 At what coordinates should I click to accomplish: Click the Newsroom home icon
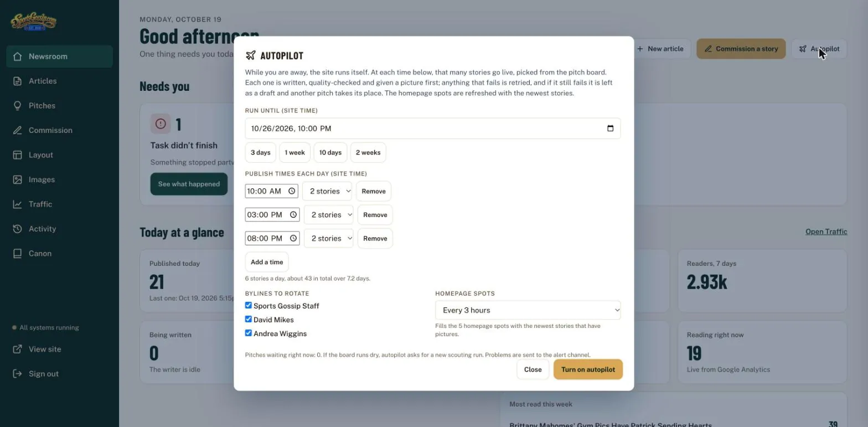[x=18, y=56]
